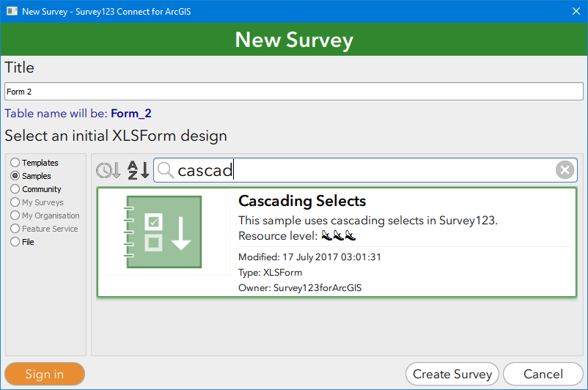Viewport: 588px width, 390px height.
Task: Click the Sign in button
Action: pos(45,374)
